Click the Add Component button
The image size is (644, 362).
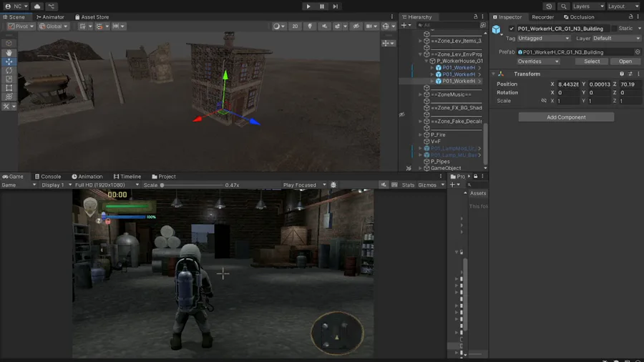566,117
